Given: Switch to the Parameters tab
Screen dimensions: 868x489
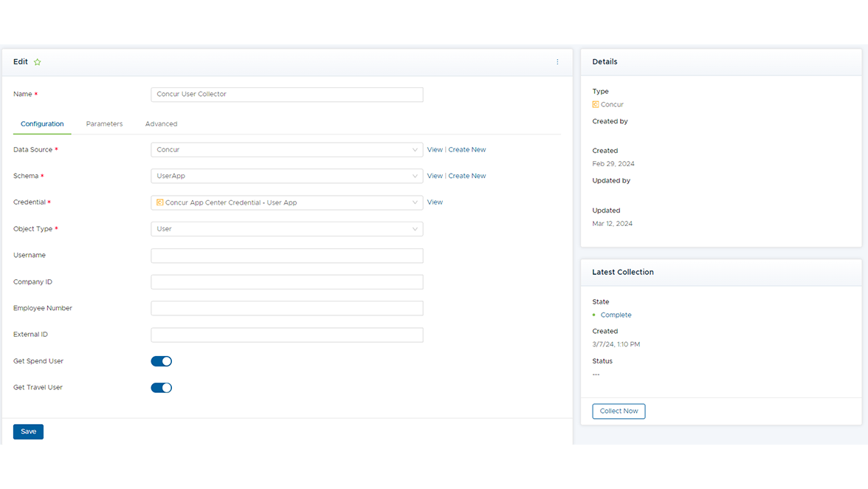Looking at the screenshot, I should click(x=104, y=124).
